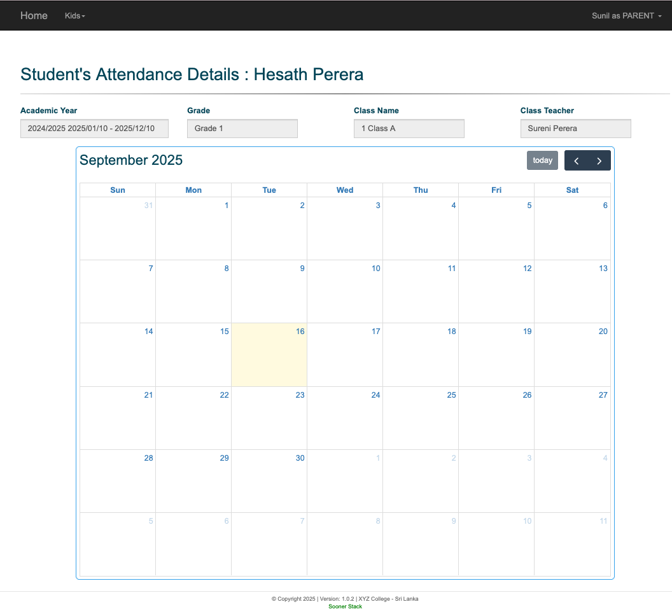
Task: Click September 30 day cell
Action: point(269,480)
